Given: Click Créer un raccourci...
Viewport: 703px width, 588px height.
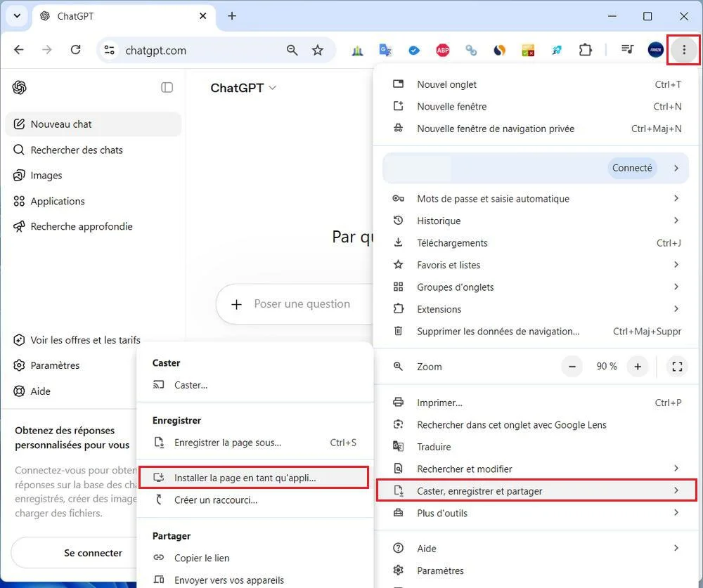Looking at the screenshot, I should [x=254, y=500].
